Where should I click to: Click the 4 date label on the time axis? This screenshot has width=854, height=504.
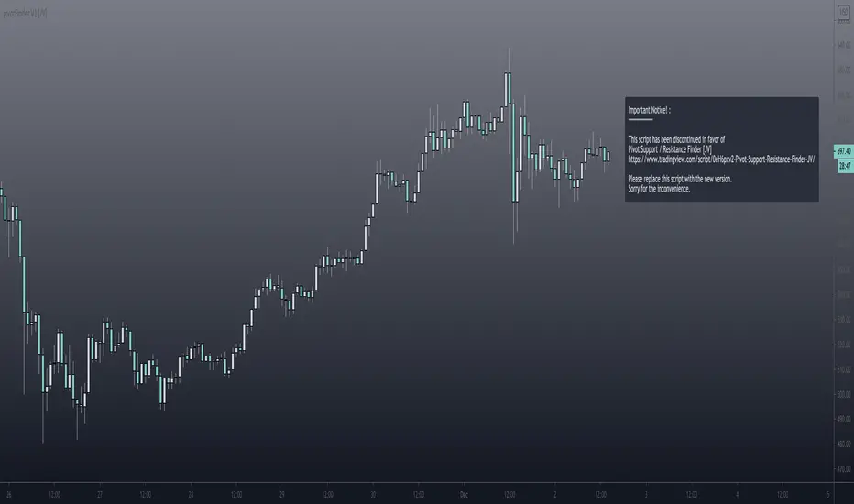point(735,492)
